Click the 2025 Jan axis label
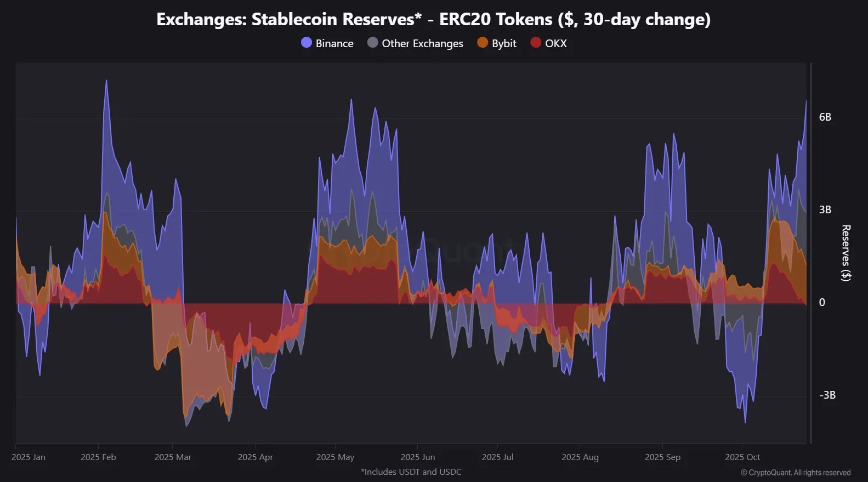 click(x=29, y=457)
